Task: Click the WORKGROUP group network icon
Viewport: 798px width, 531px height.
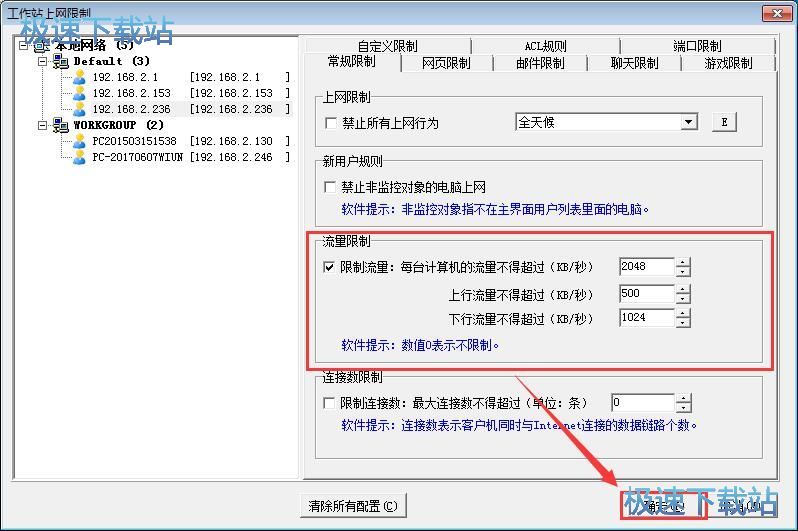Action: tap(61, 125)
